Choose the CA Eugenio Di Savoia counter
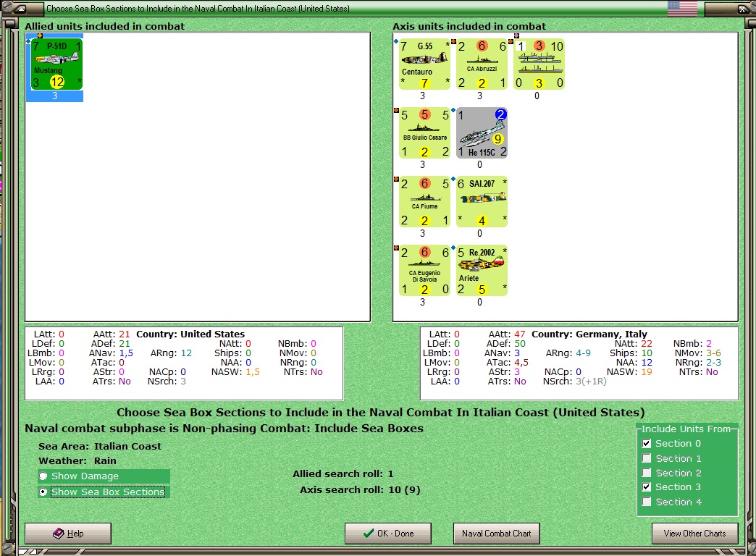 tap(425, 271)
